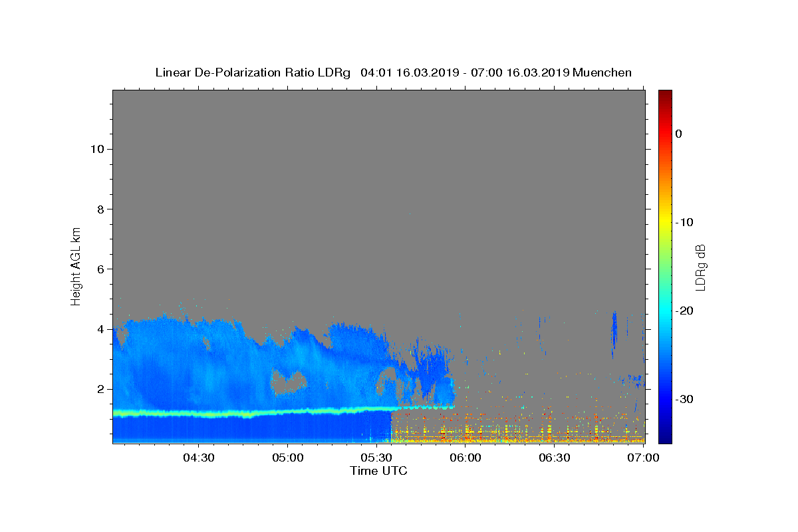Click the plot title mentioning Muenchen
The height and width of the screenshot is (532, 798).
point(393,72)
